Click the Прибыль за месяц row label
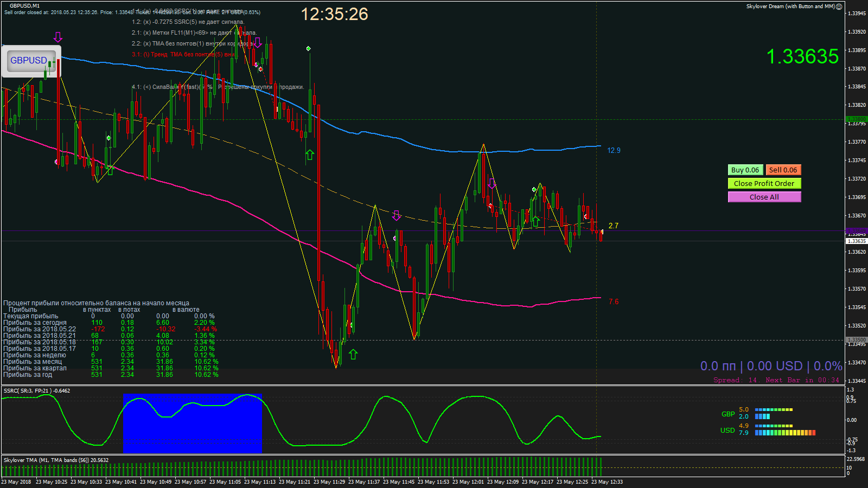This screenshot has height=488, width=868. (33, 362)
